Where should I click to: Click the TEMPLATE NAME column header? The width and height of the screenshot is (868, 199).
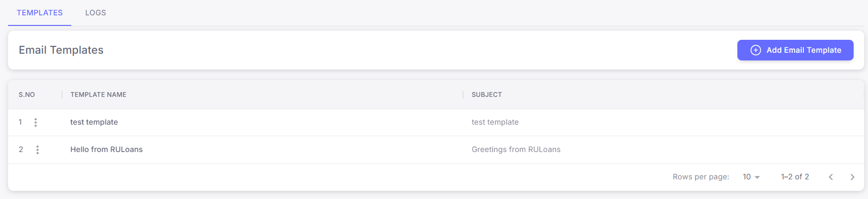(98, 95)
